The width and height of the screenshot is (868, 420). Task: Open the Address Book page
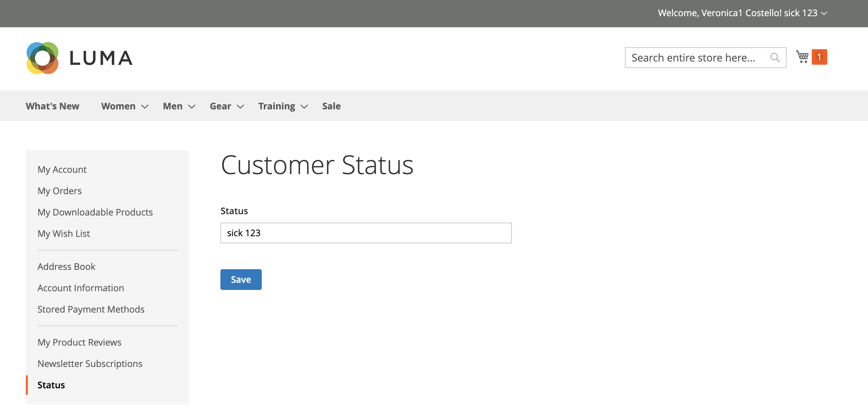pos(66,266)
